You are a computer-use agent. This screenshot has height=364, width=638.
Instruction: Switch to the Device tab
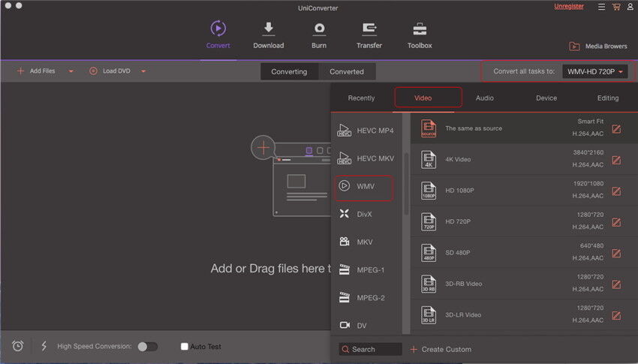click(x=546, y=98)
